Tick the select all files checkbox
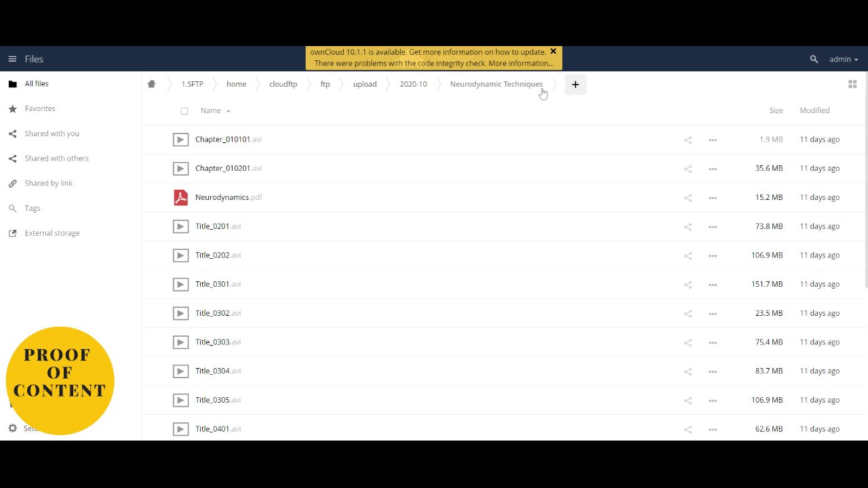Image resolution: width=868 pixels, height=488 pixels. [184, 111]
